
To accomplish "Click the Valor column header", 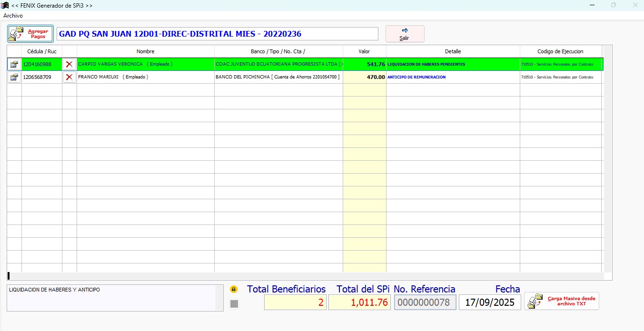I will tap(364, 51).
